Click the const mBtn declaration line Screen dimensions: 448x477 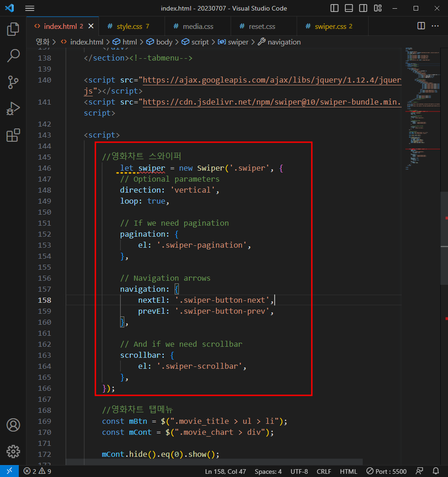[x=194, y=422]
